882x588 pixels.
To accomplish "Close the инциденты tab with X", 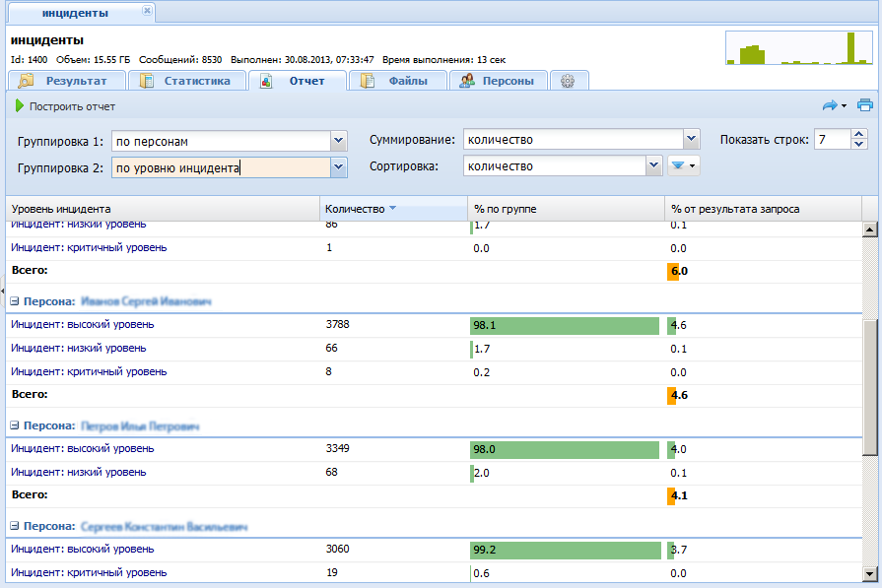I will (147, 12).
